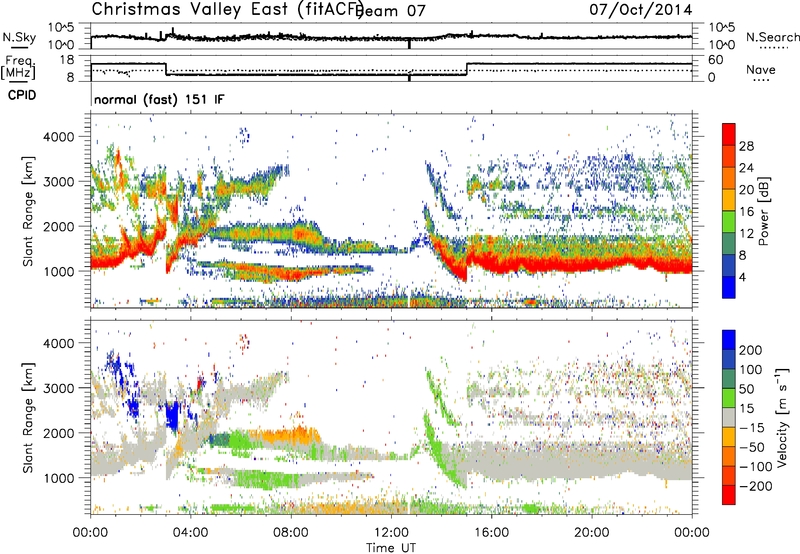Screen dimensions: 800x554
Task: Click the date "07/Oct/2014"
Action: tap(641, 10)
